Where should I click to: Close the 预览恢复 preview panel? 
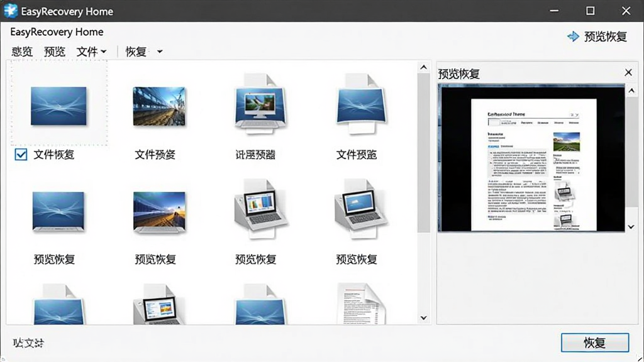tap(628, 73)
